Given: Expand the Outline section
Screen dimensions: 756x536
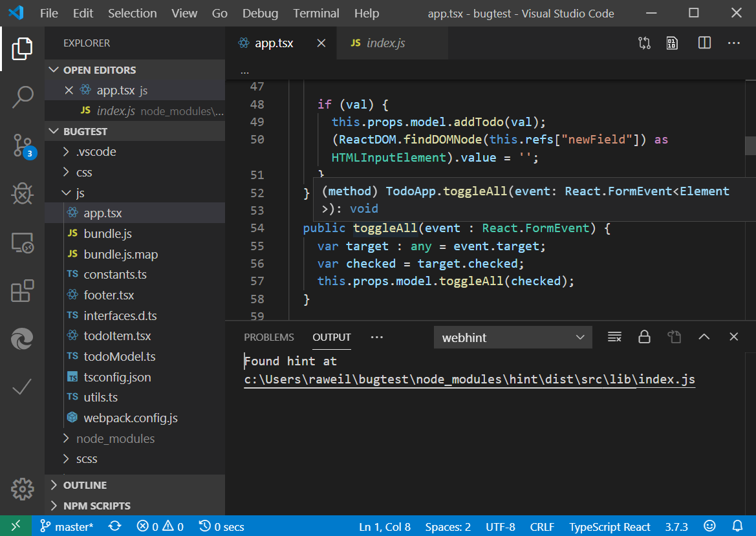Looking at the screenshot, I should 135,485.
